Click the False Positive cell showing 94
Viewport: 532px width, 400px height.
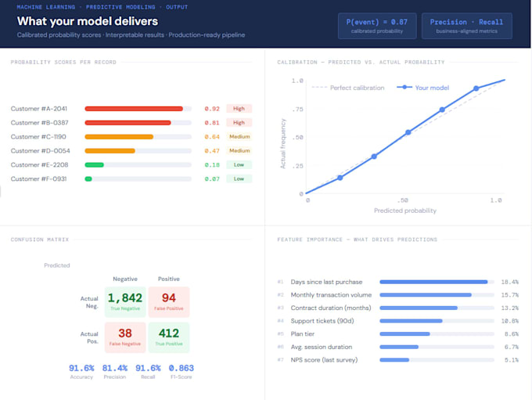[x=169, y=302]
